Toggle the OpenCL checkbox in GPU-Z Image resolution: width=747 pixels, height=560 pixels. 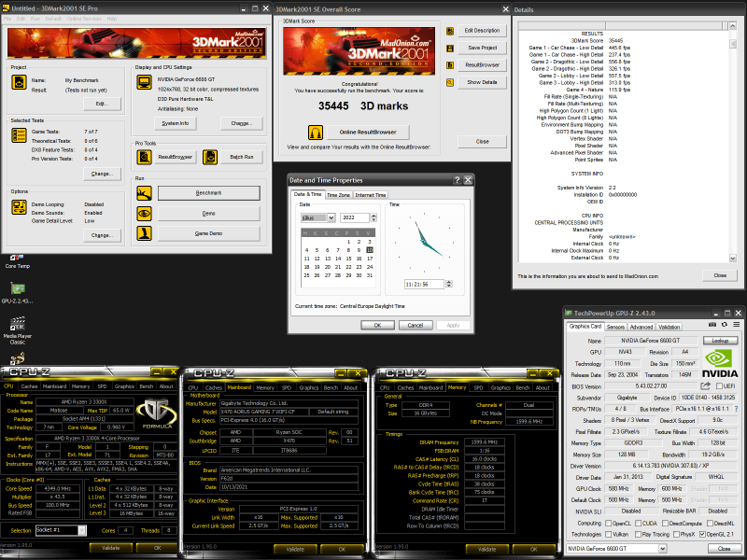pyautogui.click(x=608, y=523)
